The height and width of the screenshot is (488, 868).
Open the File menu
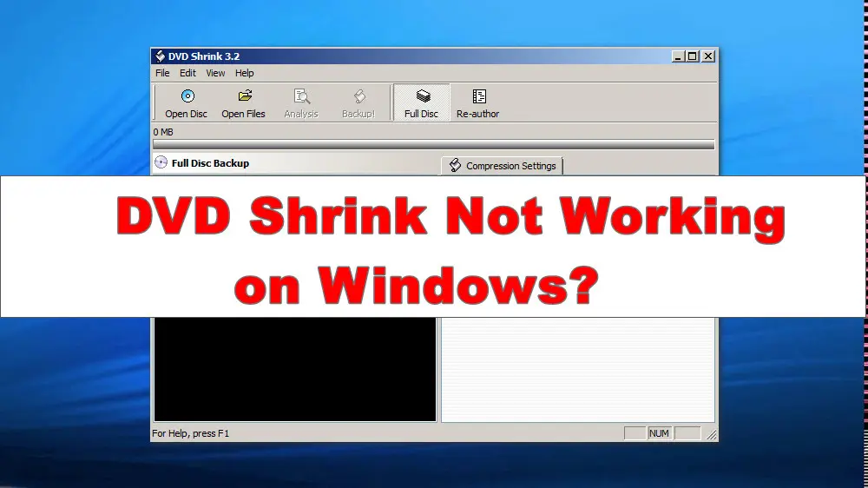coord(162,73)
